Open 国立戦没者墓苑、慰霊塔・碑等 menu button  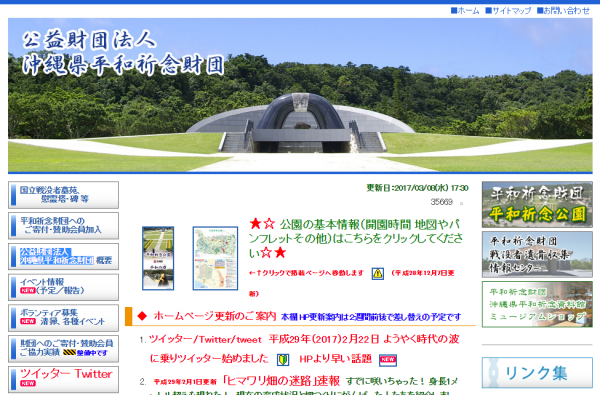click(64, 195)
